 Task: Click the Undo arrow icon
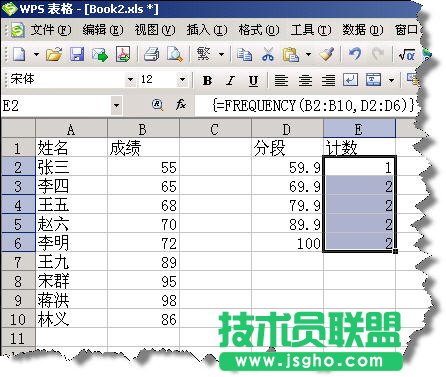[355, 54]
